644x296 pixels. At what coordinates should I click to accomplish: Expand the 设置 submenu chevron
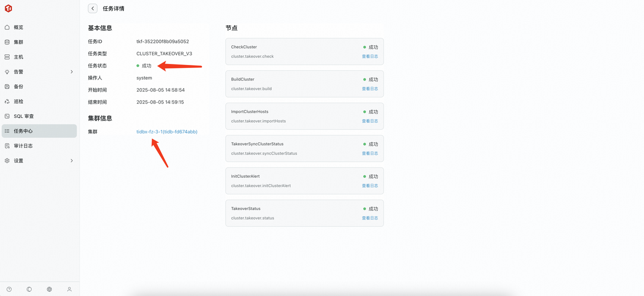point(71,161)
